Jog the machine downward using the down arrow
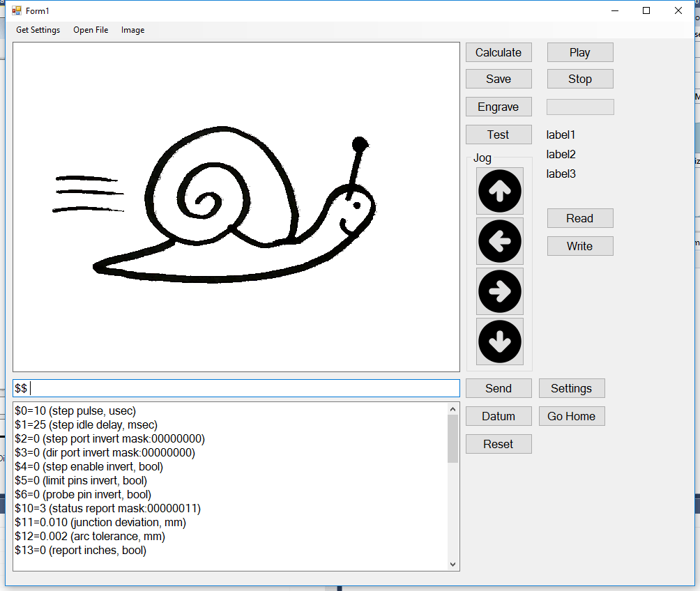700x591 pixels. (499, 341)
